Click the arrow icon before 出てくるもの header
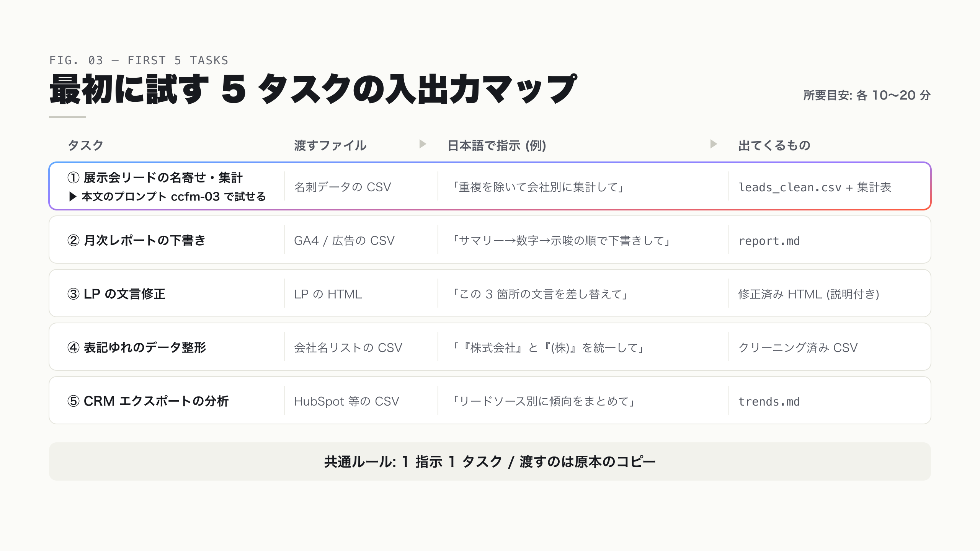This screenshot has width=980, height=551. pyautogui.click(x=714, y=144)
